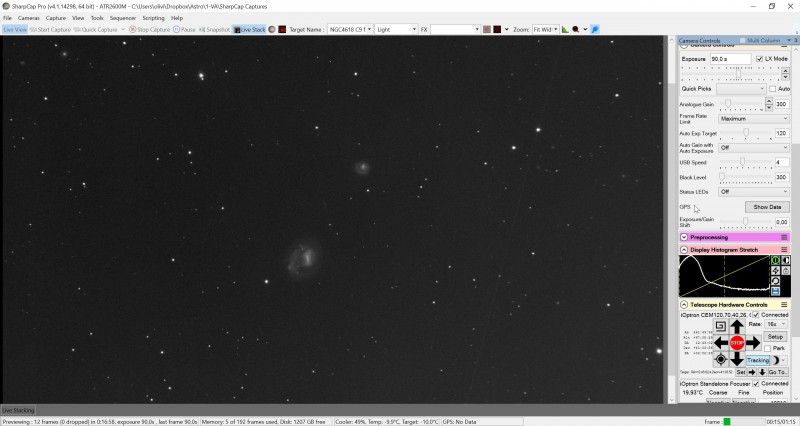This screenshot has height=426, width=800.
Task: Toggle the telescope mount Connected checkbox
Action: (x=756, y=315)
